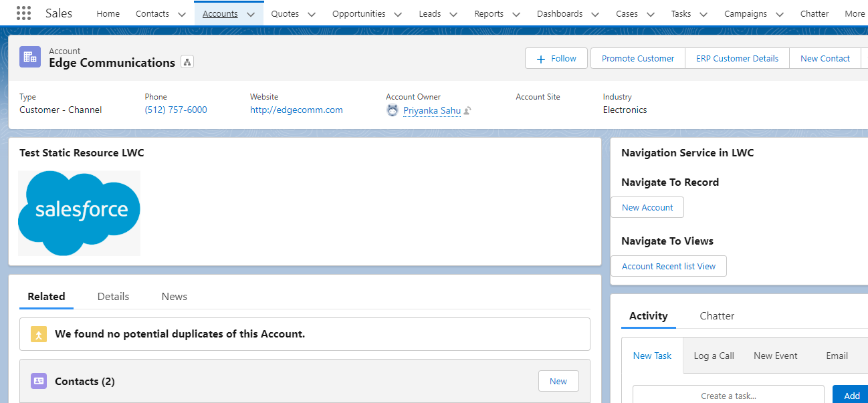868x403 pixels.
Task: Click the New Contact button
Action: (x=825, y=58)
